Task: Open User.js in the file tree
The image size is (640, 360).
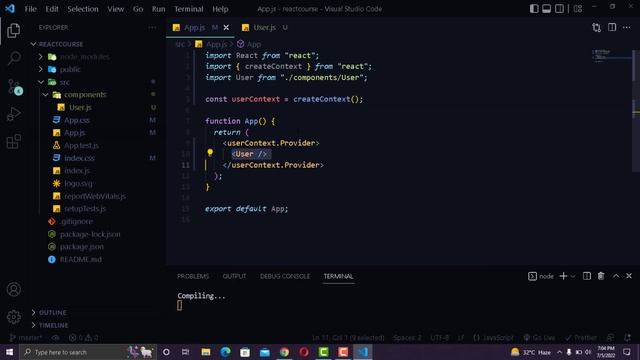Action: (x=80, y=107)
